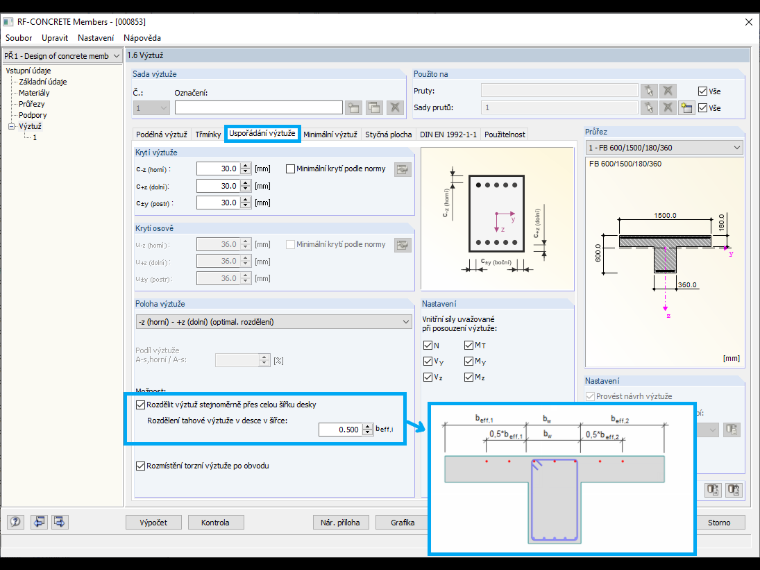This screenshot has width=760, height=570.
Task: Toggle Vše checkbox for Sady prutů
Action: pos(702,108)
